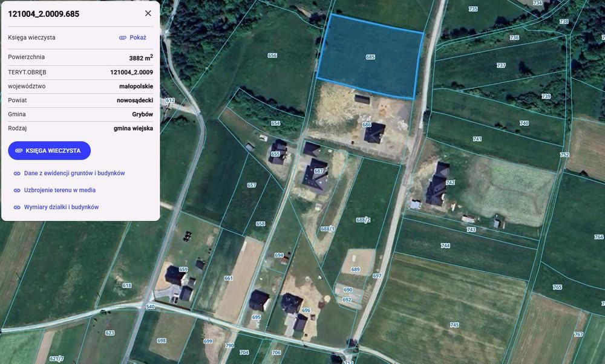This screenshot has height=364, width=605.
Task: Click the Powiat value nowosądecki
Action: 135,100
